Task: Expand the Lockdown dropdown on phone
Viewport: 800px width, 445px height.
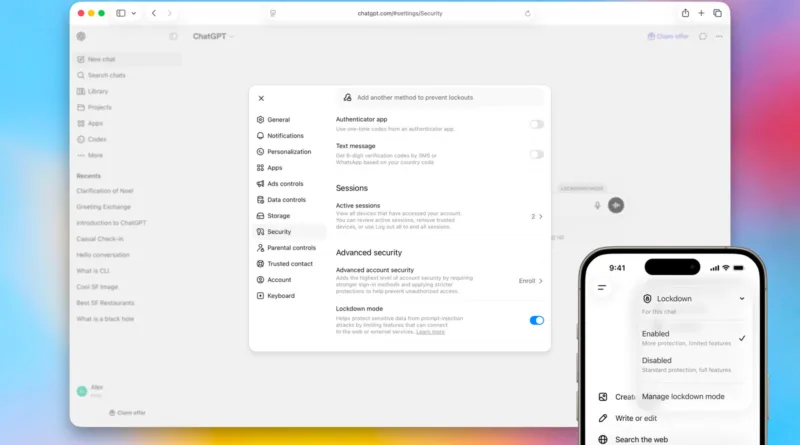Action: coord(742,299)
